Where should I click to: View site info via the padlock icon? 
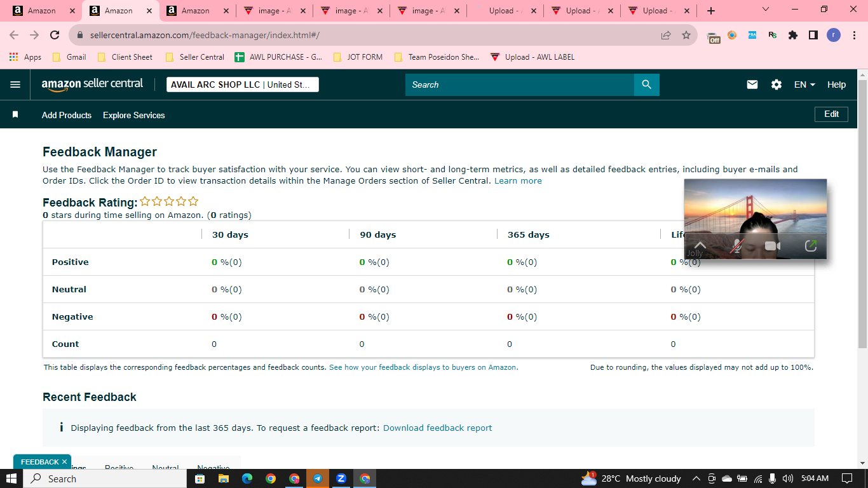click(x=80, y=36)
